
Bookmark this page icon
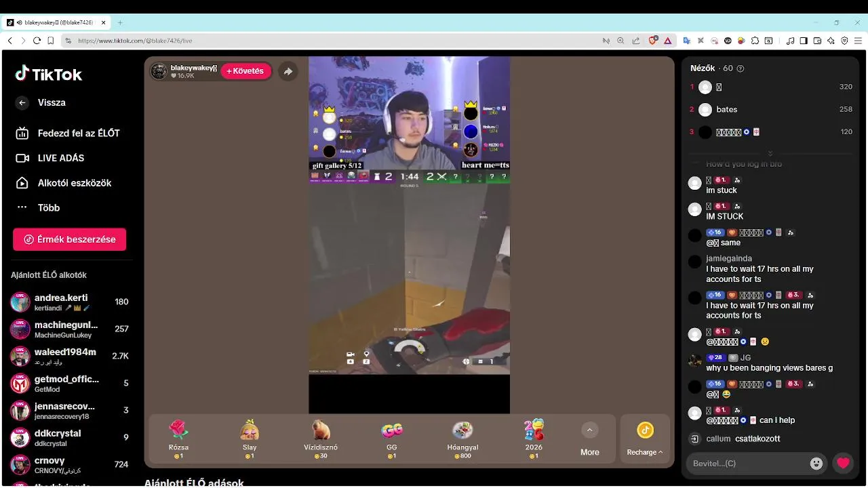[51, 41]
